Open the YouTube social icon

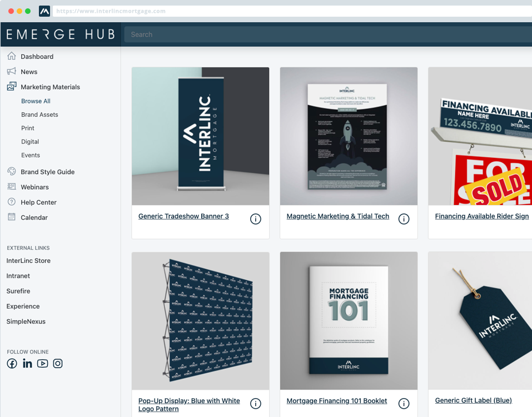pos(42,364)
